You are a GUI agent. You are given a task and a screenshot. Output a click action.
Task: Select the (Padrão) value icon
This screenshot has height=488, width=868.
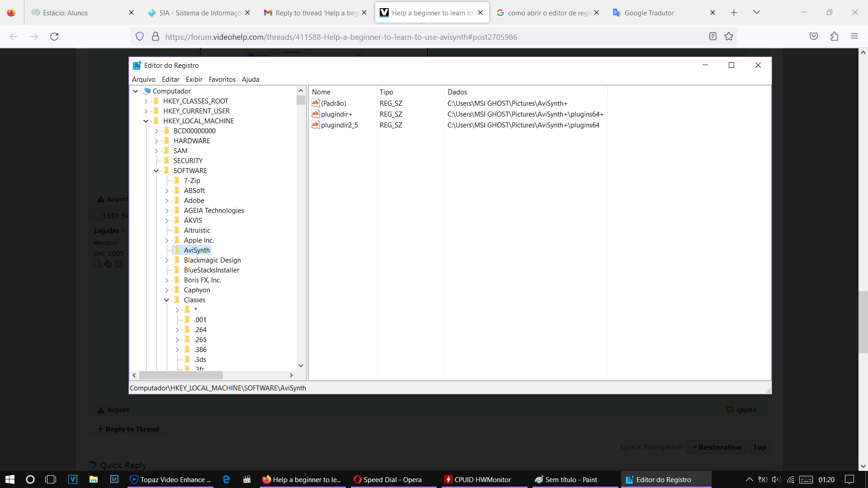coord(316,103)
